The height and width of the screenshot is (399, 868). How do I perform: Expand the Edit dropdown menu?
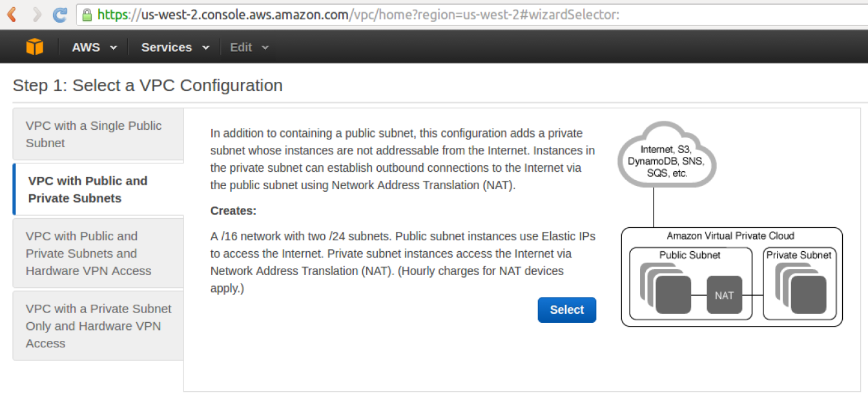[249, 46]
